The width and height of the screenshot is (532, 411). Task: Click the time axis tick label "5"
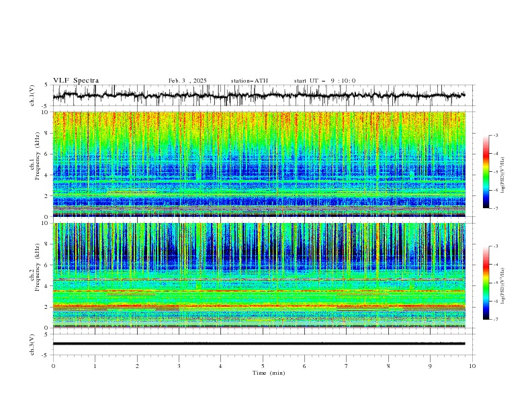263,366
